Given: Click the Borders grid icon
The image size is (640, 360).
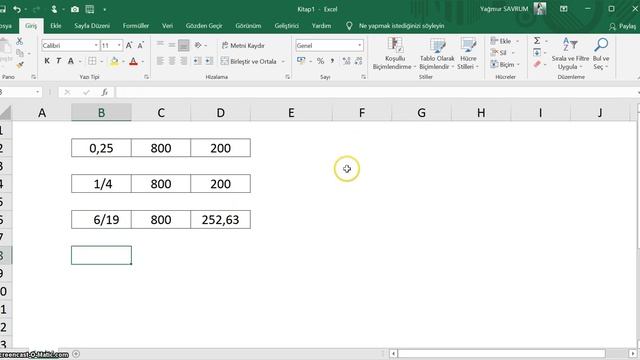Looking at the screenshot, I should pos(92,61).
